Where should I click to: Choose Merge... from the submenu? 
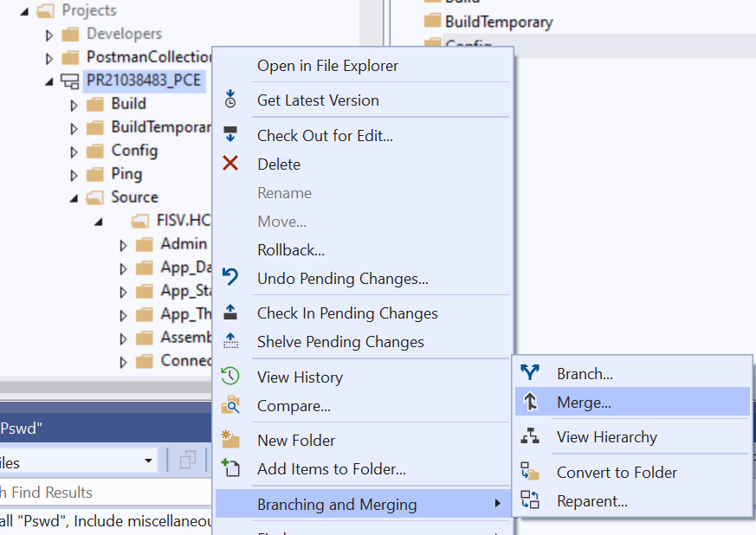(x=584, y=402)
